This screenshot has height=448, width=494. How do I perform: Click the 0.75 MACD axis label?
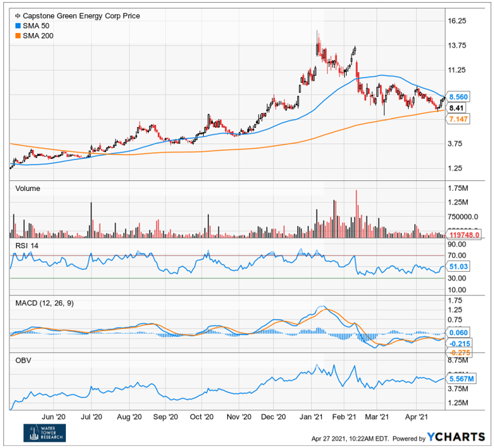pos(455,320)
